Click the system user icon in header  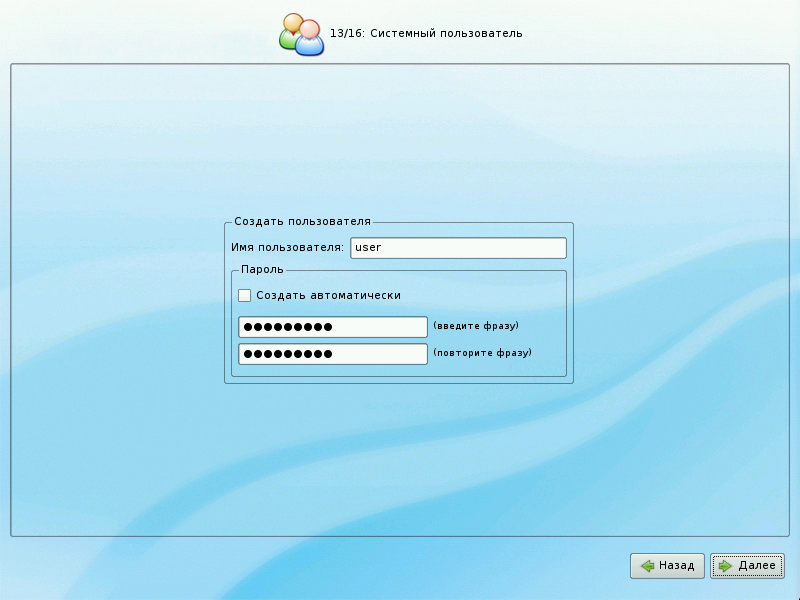point(301,34)
